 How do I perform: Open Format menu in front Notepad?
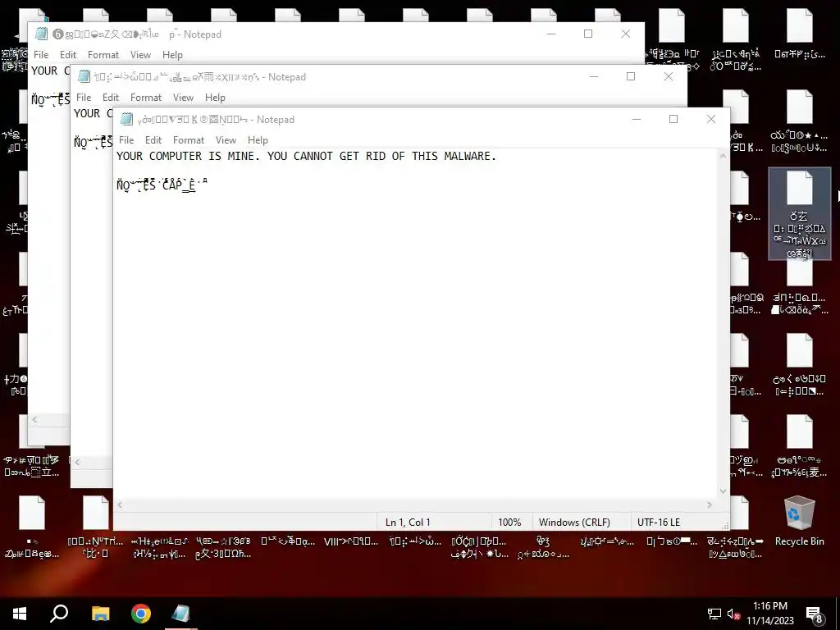(189, 139)
